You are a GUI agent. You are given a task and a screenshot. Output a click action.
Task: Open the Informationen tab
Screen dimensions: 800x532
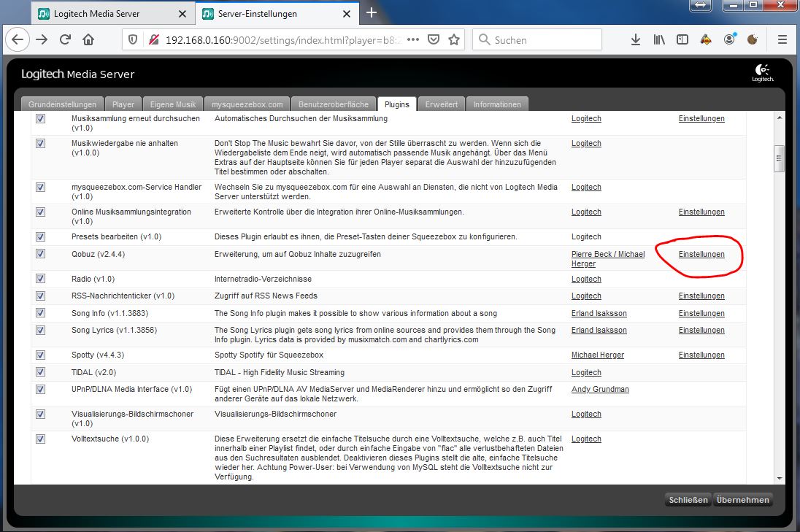click(497, 104)
